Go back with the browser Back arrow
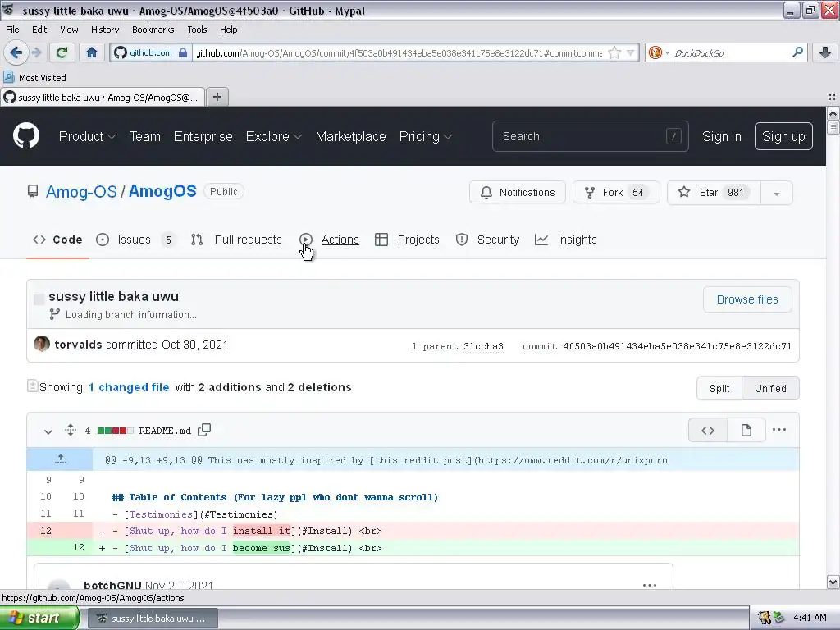840x630 pixels. tap(16, 52)
